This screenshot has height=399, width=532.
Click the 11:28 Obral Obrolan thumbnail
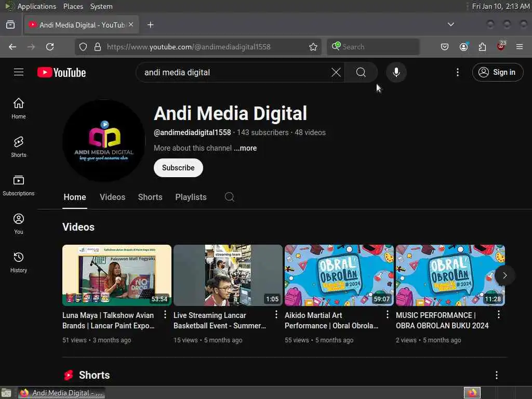[450, 275]
